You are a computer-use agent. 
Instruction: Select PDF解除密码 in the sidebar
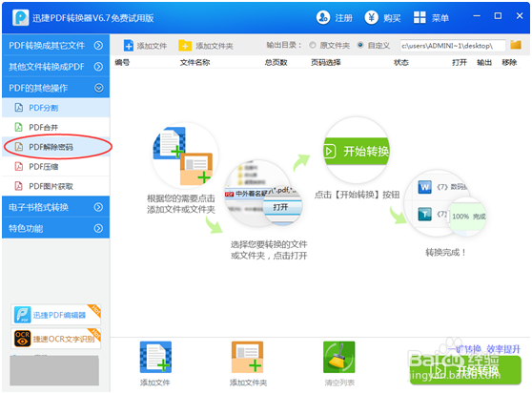click(55, 147)
